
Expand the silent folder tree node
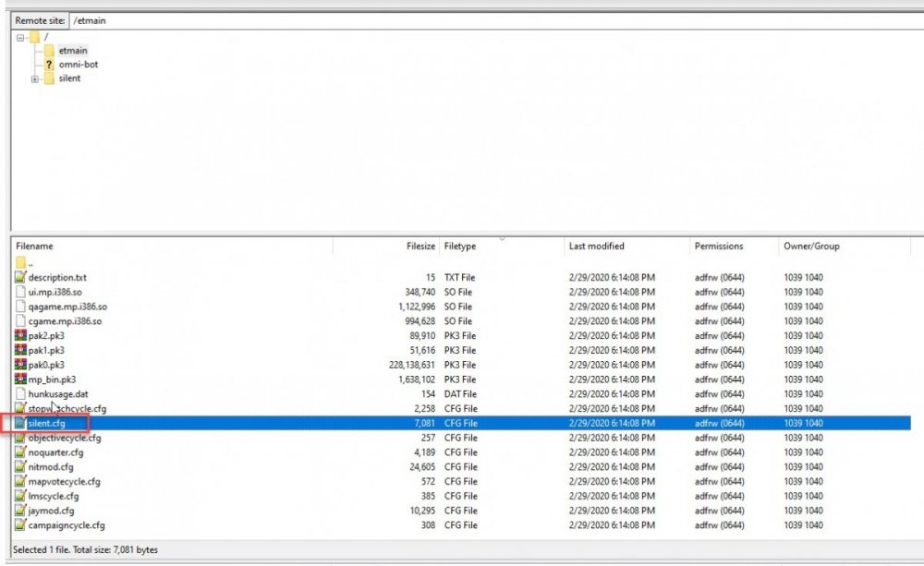tap(35, 79)
